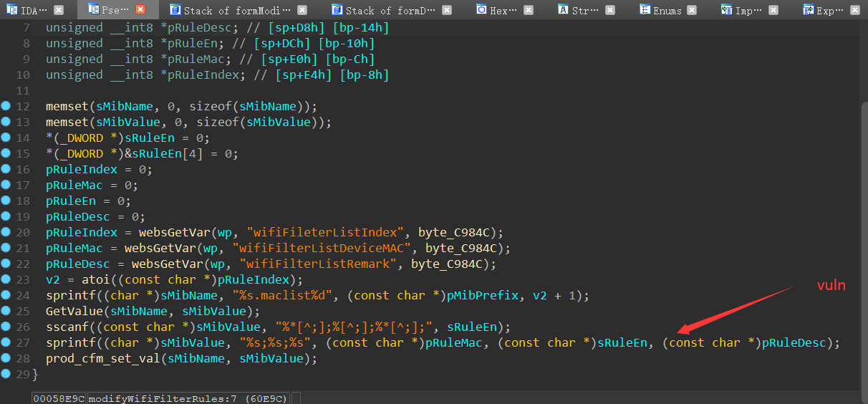868x404 pixels.
Task: Toggle breakpoint dot on line 26
Action: [6, 327]
